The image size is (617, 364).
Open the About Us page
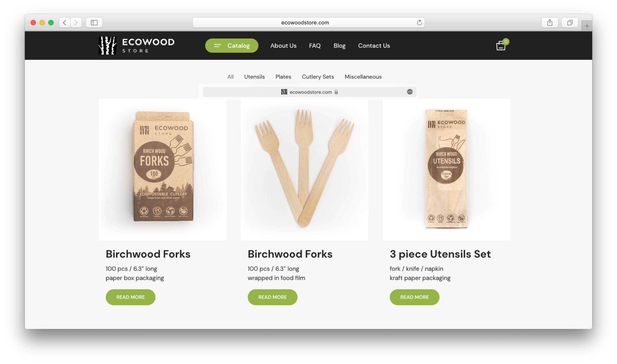coord(283,46)
